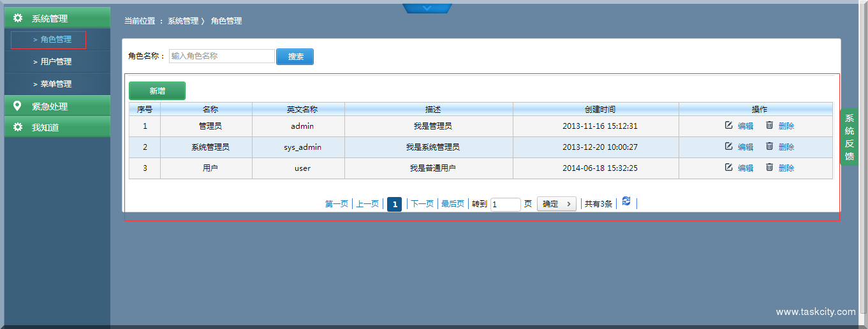Click the trash icon for sys_admin row
The image size is (868, 329).
769,147
